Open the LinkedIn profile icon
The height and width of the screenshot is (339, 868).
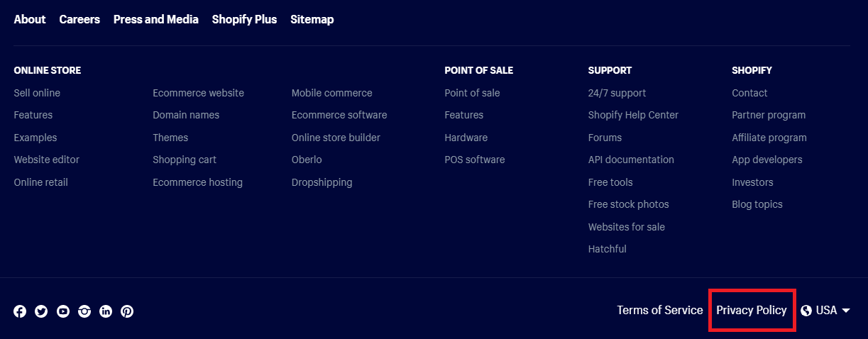pos(106,311)
